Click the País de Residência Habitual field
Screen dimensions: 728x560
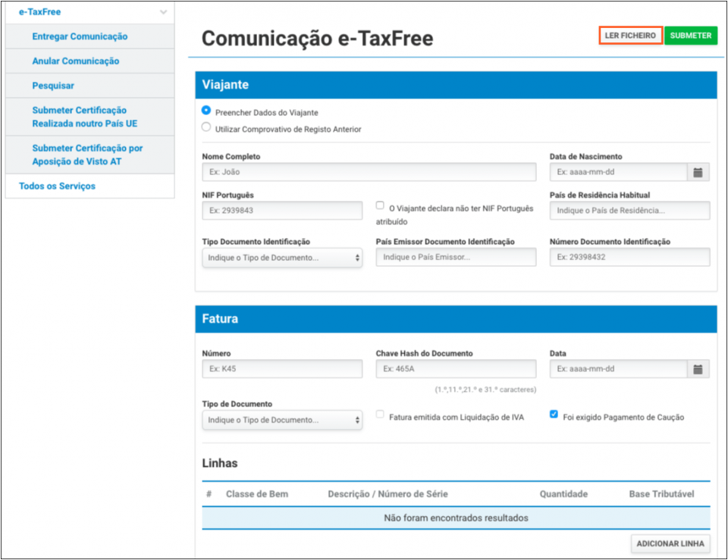(629, 211)
